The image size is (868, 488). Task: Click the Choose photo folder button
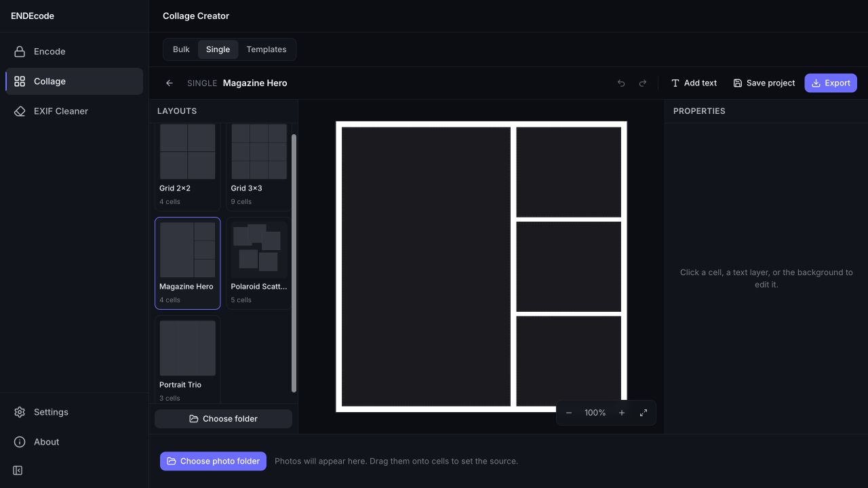pos(213,462)
